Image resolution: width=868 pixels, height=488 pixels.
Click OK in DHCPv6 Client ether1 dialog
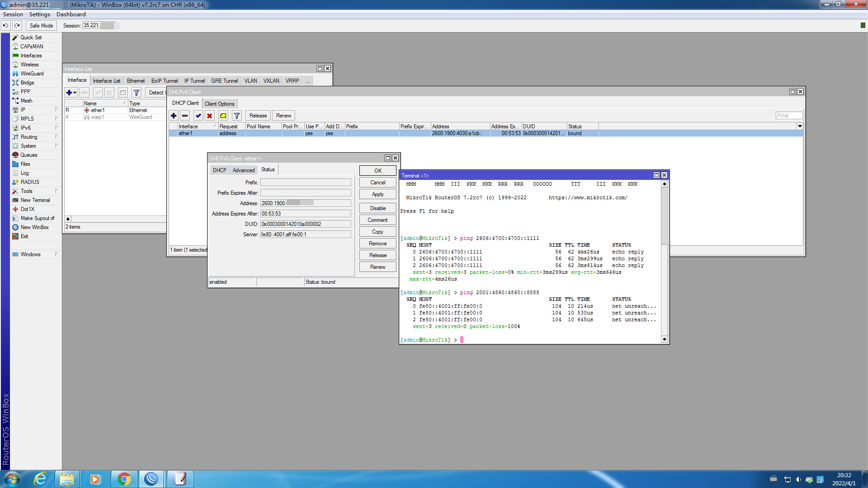(378, 171)
